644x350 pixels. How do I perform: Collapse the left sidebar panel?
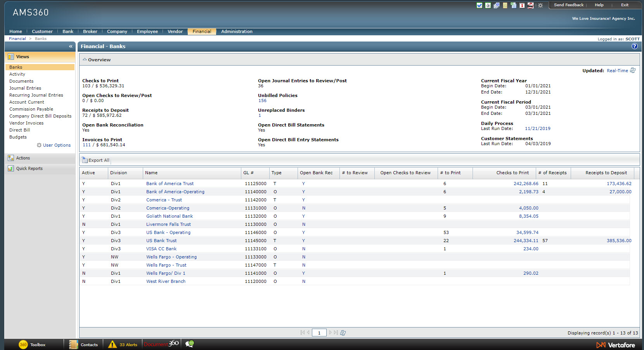(x=71, y=46)
